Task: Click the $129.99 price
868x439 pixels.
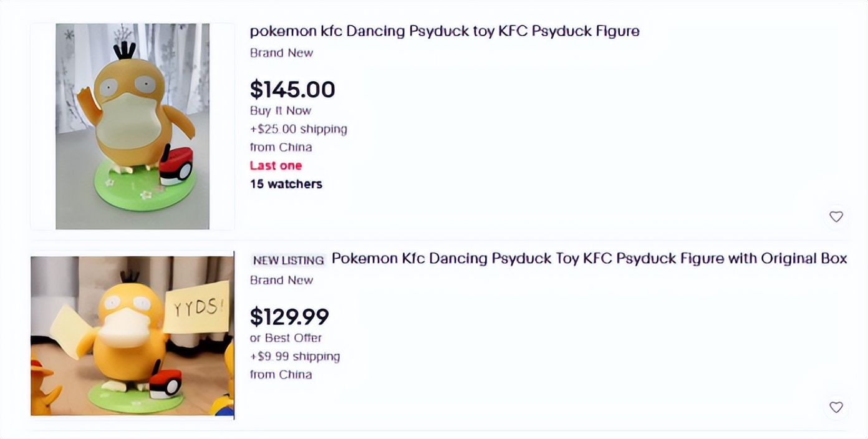Action: coord(289,317)
